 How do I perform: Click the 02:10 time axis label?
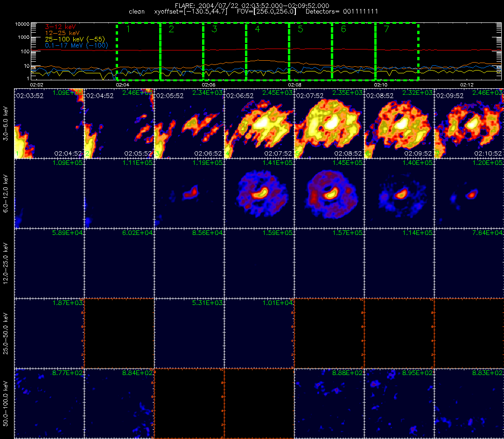381,85
